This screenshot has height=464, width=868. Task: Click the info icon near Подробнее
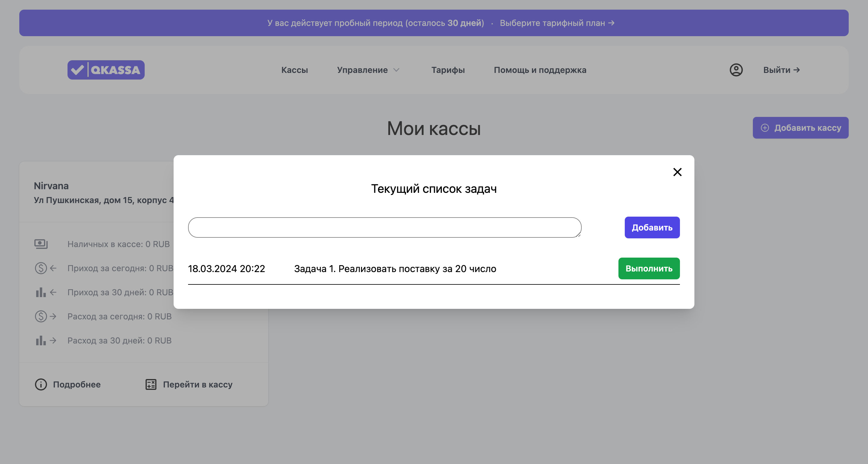[x=41, y=384]
